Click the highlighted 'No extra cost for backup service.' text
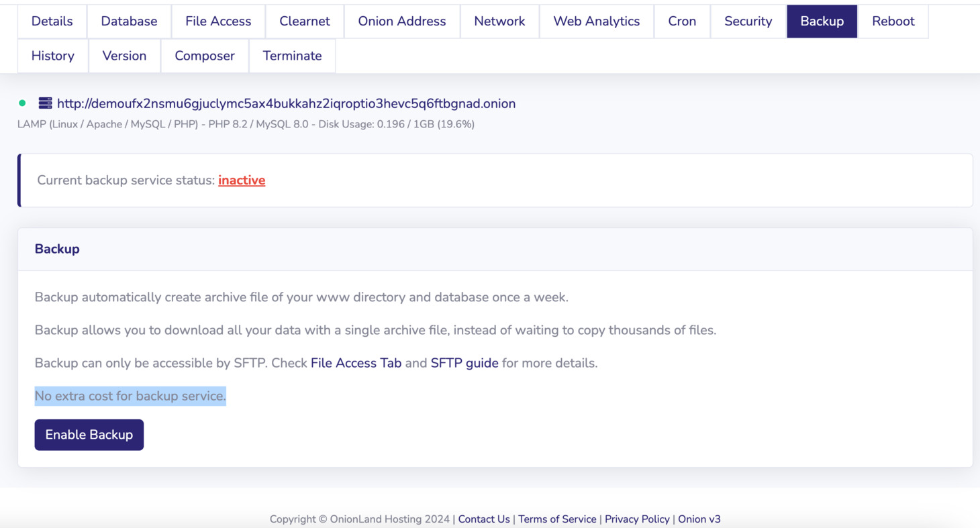This screenshot has height=528, width=980. pyautogui.click(x=130, y=396)
